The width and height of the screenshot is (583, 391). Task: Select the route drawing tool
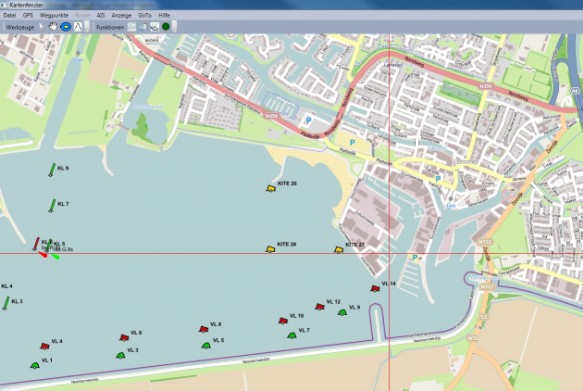(x=78, y=26)
